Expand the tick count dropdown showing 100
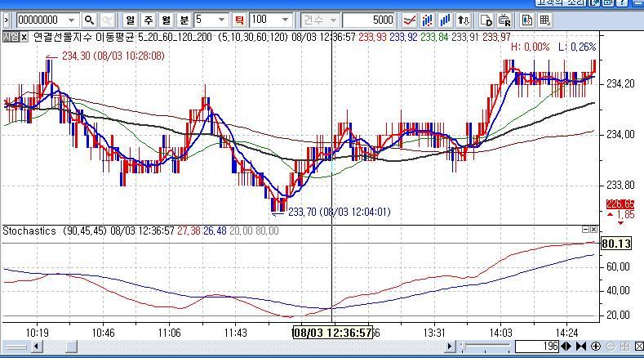This screenshot has width=644, height=358. [x=285, y=20]
